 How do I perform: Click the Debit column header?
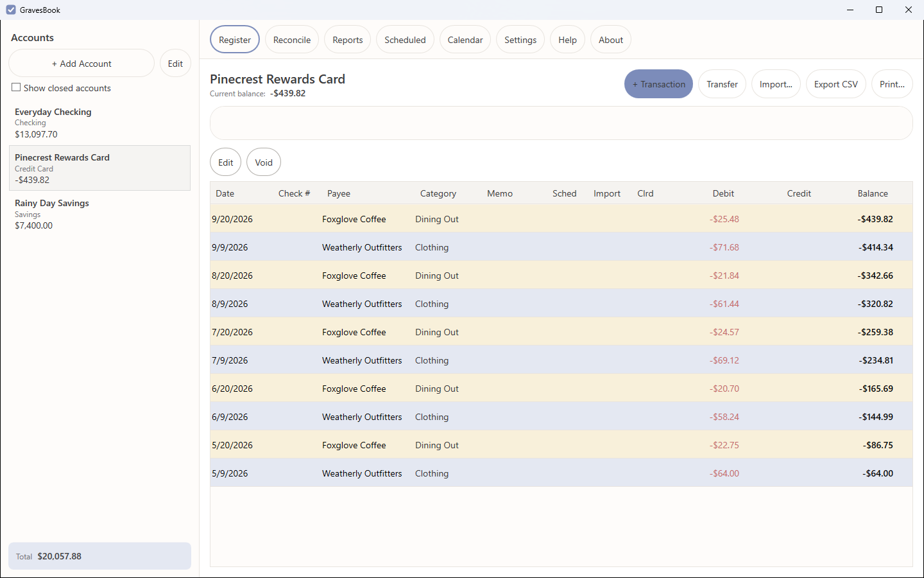click(x=723, y=193)
